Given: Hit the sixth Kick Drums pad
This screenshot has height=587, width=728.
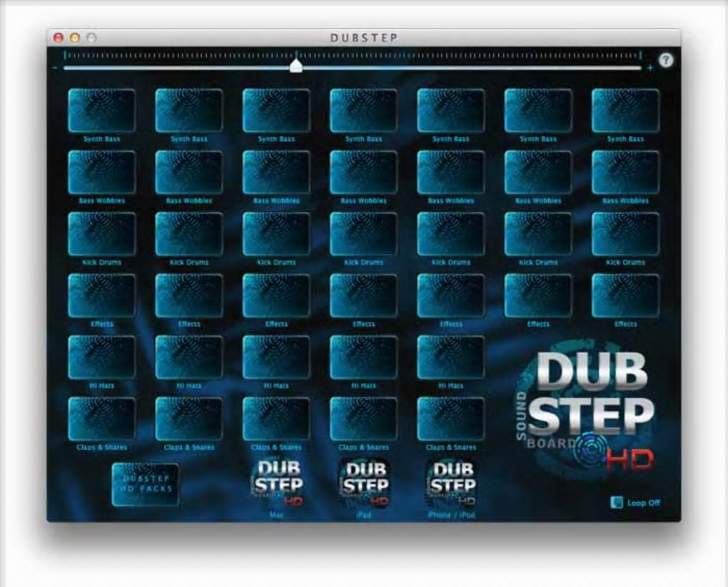Looking at the screenshot, I should (538, 234).
